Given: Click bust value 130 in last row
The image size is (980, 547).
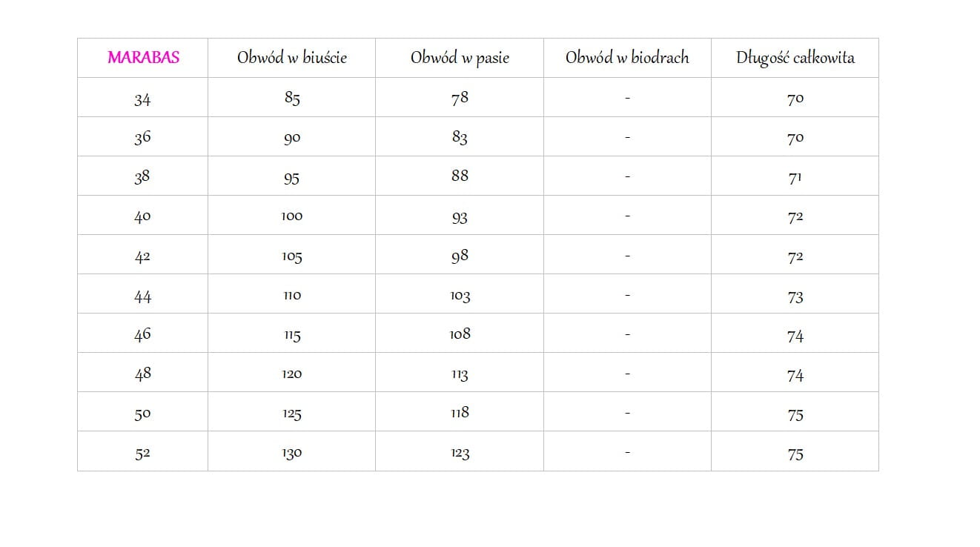Looking at the screenshot, I should tap(292, 453).
